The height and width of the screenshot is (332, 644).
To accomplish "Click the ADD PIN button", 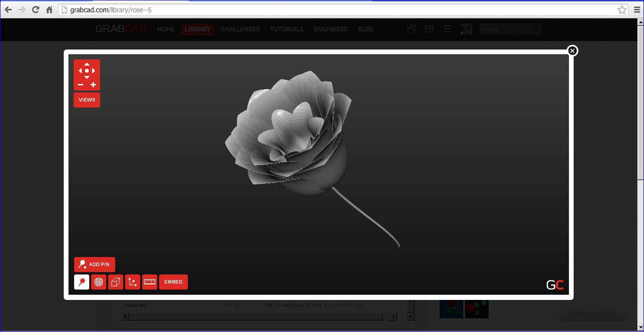I will 94,265.
